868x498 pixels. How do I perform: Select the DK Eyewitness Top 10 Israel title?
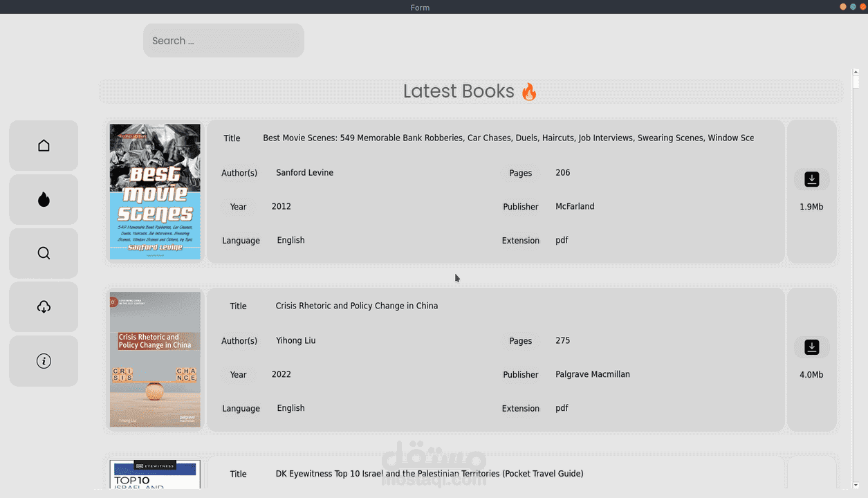[x=430, y=474]
